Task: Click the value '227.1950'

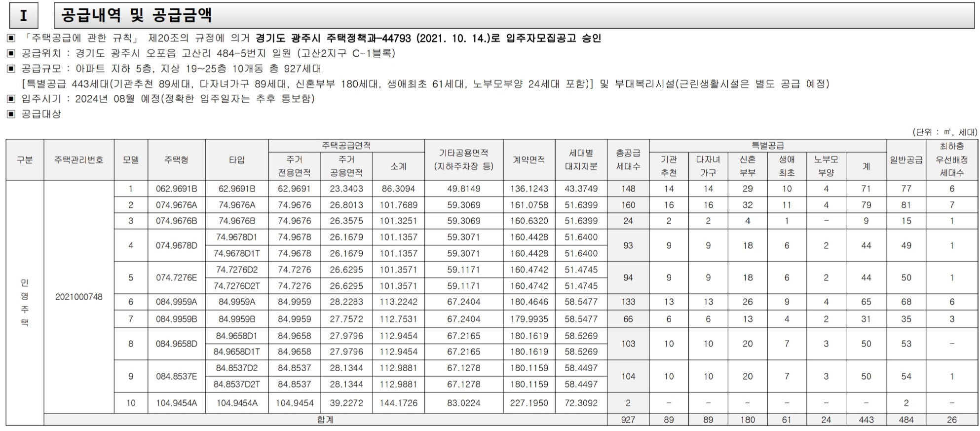Action: [x=529, y=403]
